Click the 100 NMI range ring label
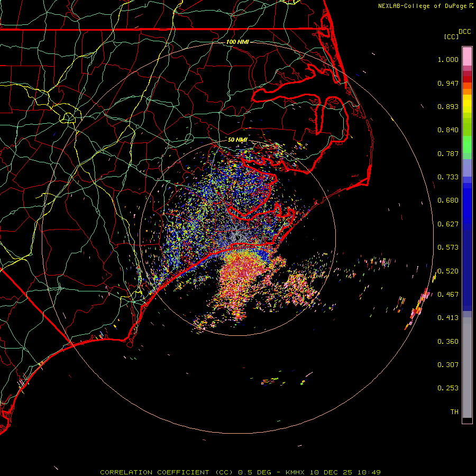 (x=237, y=42)
